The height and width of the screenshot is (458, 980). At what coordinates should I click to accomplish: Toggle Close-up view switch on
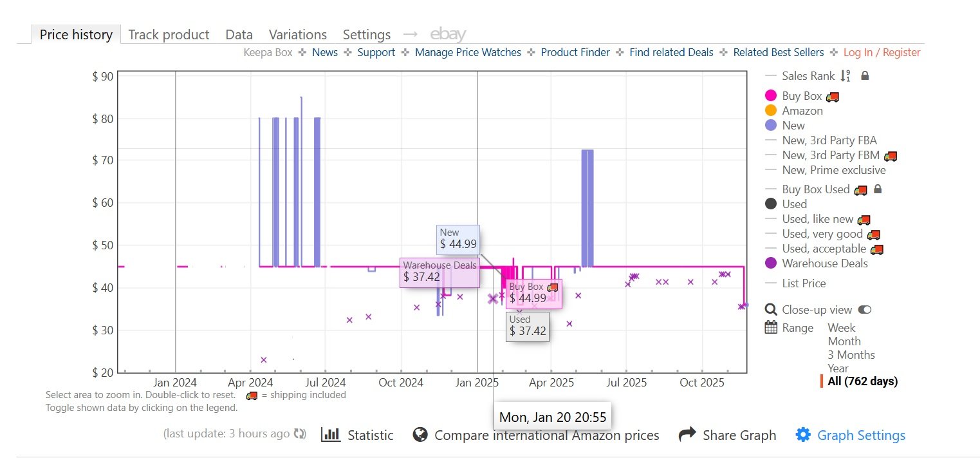click(x=865, y=309)
